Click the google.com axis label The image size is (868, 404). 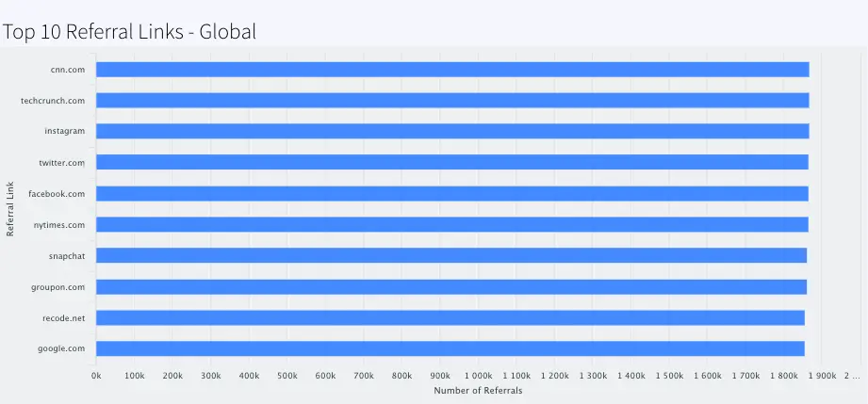pyautogui.click(x=61, y=348)
